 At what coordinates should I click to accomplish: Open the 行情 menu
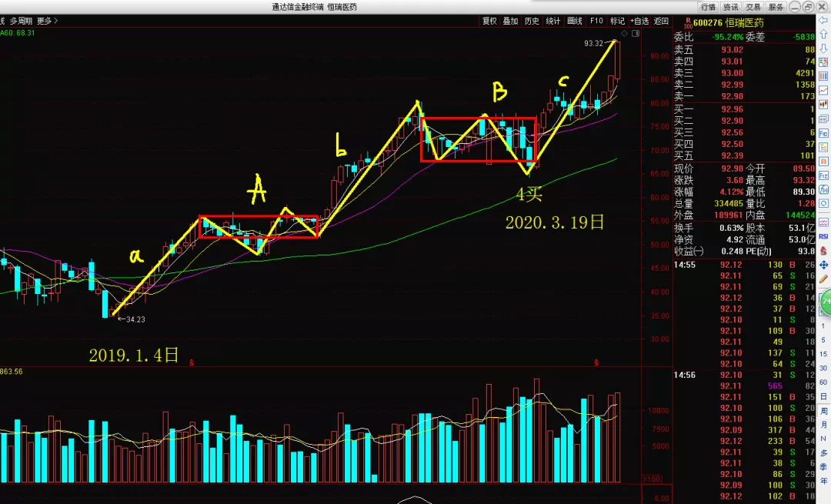pyautogui.click(x=708, y=7)
